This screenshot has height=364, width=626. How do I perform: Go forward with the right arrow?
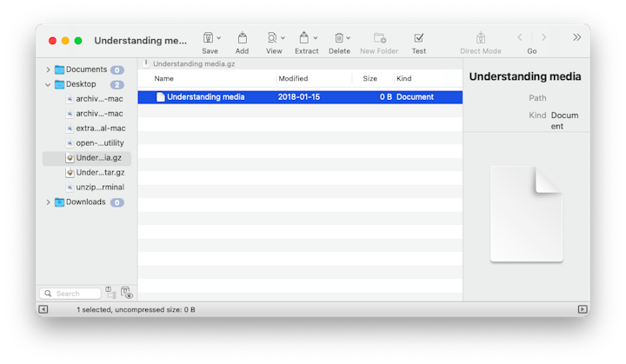click(543, 37)
